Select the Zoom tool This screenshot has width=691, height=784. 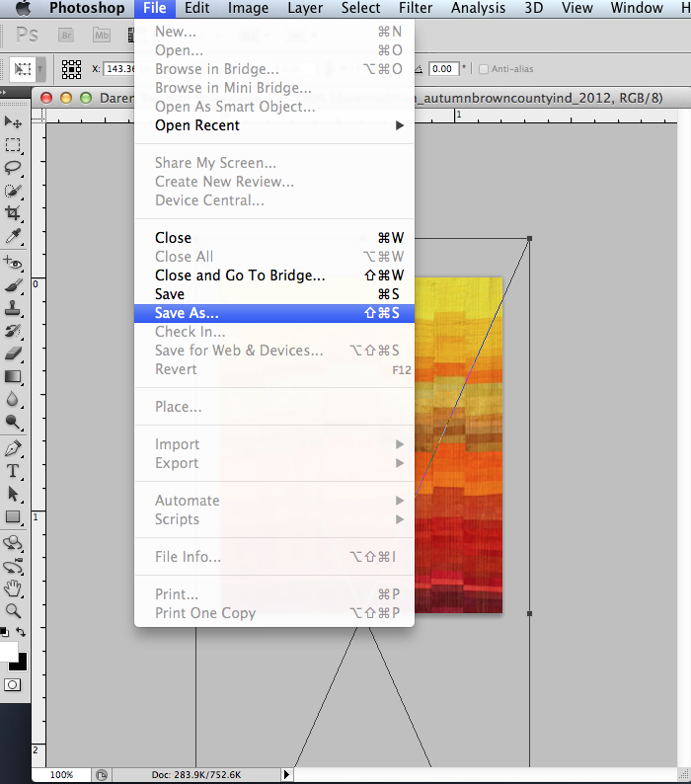13,610
